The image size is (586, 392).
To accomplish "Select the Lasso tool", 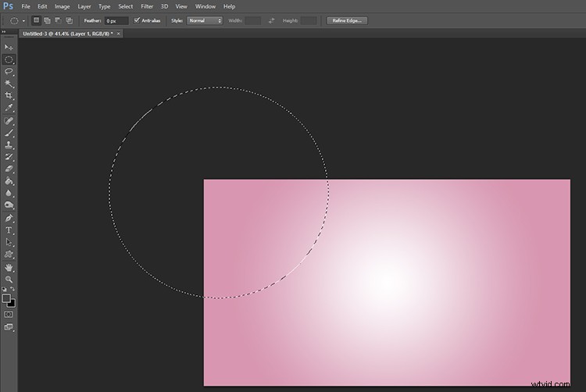I will [9, 71].
